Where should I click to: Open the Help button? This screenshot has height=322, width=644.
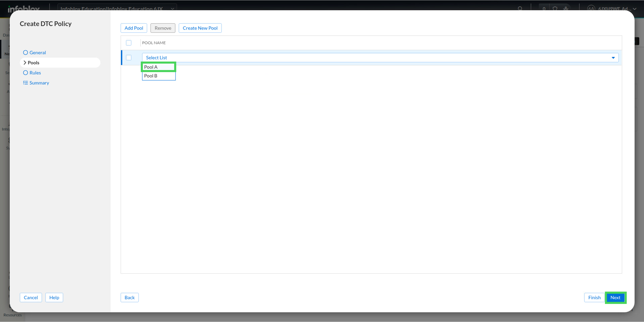[x=54, y=298]
